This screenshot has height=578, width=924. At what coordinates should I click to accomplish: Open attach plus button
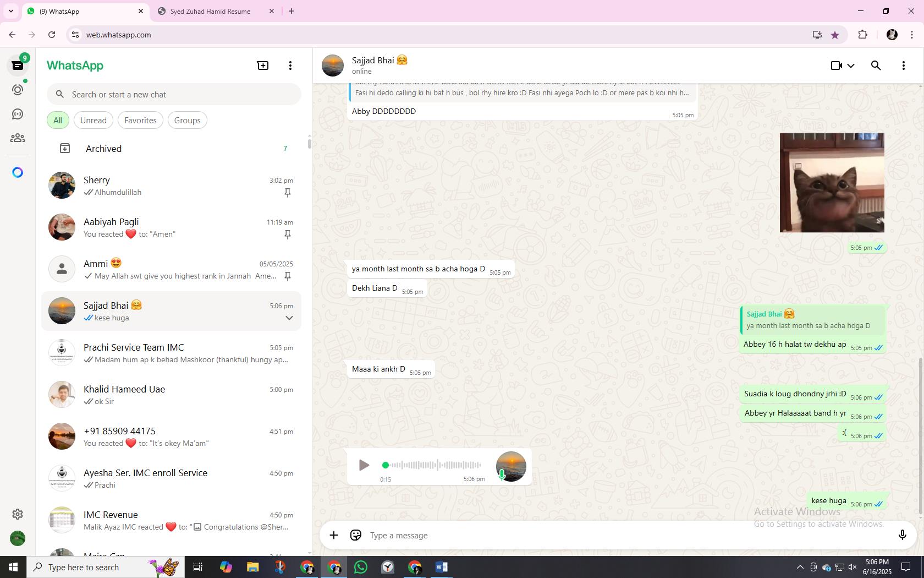click(x=334, y=535)
